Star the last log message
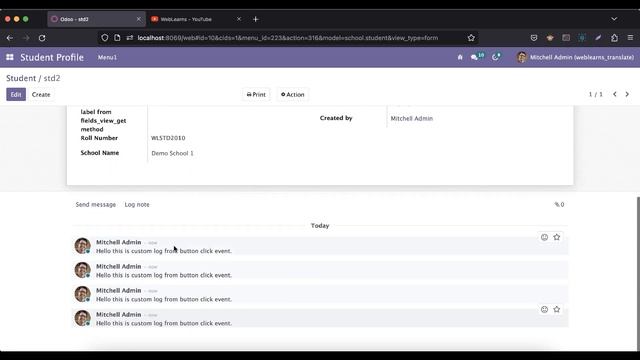 556,309
